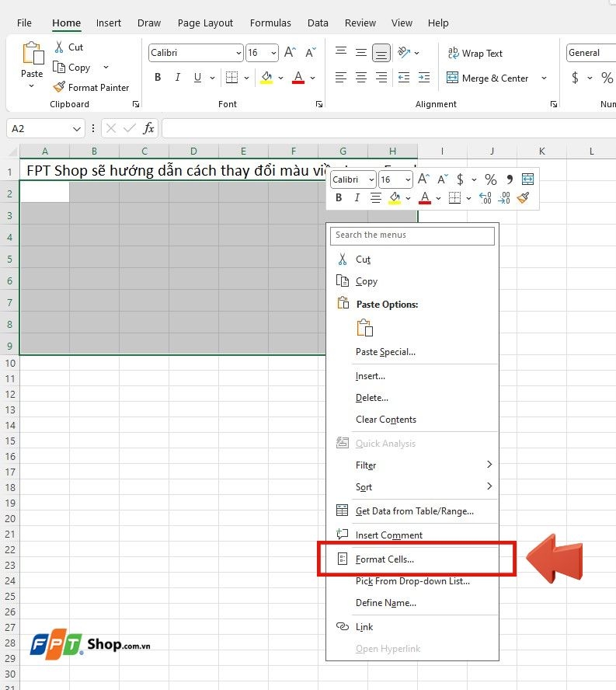Image resolution: width=616 pixels, height=690 pixels.
Task: Toggle Italic in mini toolbar
Action: point(357,198)
